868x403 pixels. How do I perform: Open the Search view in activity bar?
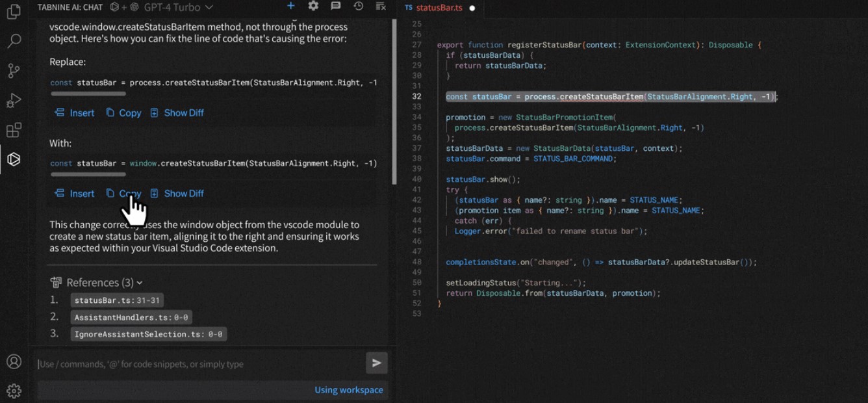coord(14,42)
